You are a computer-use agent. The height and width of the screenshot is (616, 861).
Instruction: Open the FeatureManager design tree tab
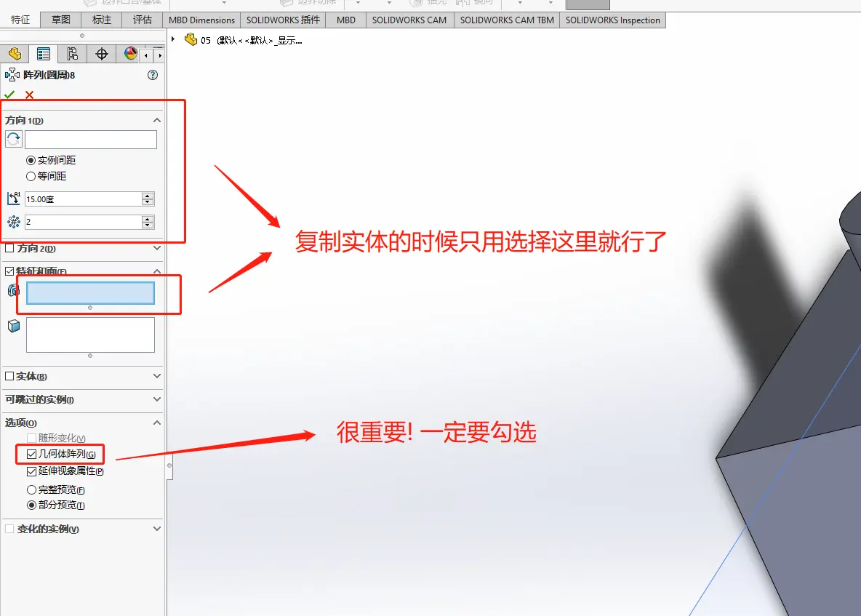15,54
